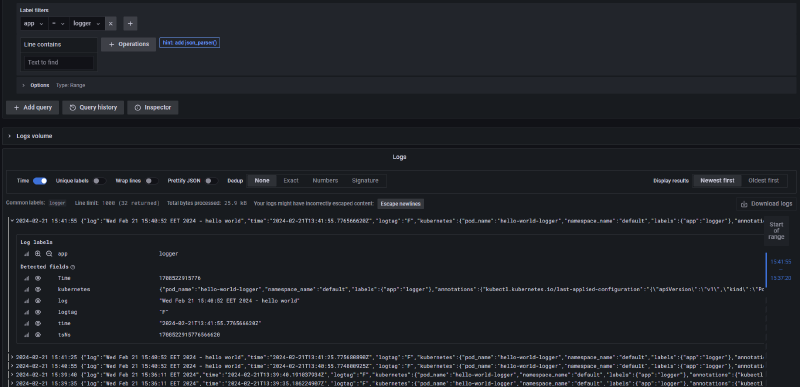
Task: Filter out value on app label
Action: [49, 253]
